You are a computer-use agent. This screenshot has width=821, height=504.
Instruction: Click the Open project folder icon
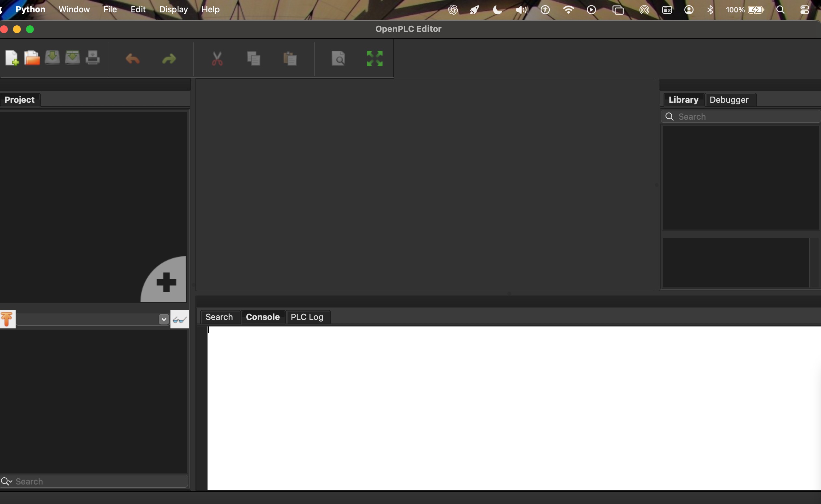[x=32, y=58]
